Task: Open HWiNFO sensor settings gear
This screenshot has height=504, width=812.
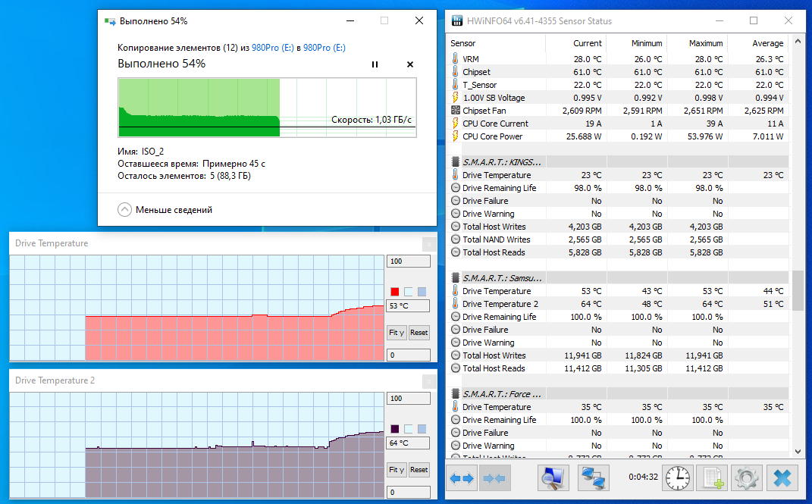Action: tap(746, 477)
